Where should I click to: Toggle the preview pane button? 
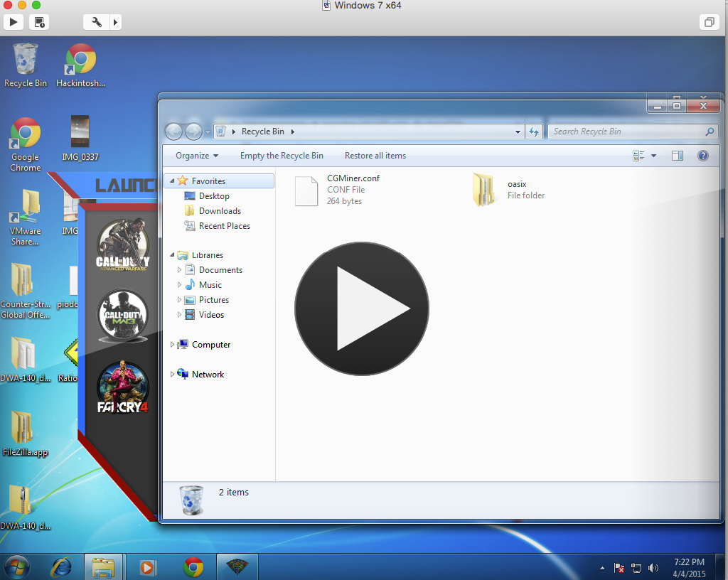[x=678, y=156]
